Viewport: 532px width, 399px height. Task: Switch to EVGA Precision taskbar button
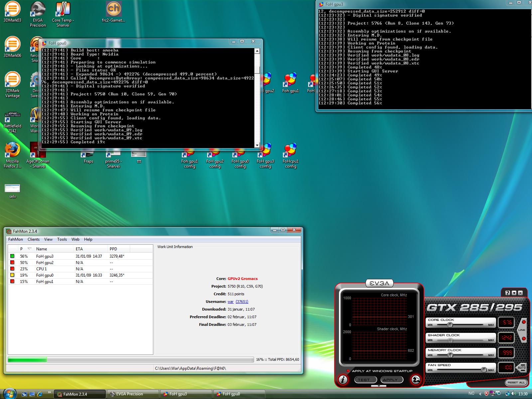tap(132, 394)
